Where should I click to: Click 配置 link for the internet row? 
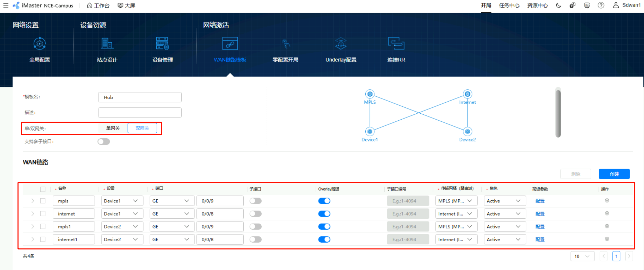pyautogui.click(x=540, y=214)
